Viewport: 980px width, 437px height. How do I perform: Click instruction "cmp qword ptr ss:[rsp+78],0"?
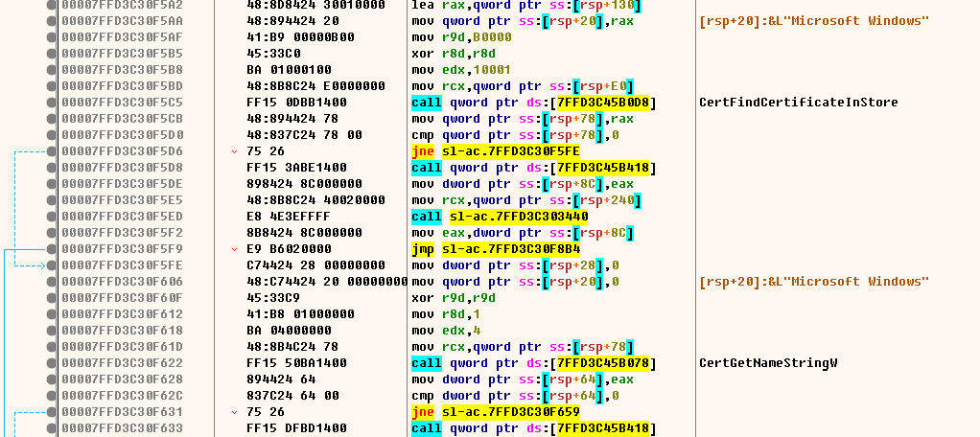pos(517,135)
